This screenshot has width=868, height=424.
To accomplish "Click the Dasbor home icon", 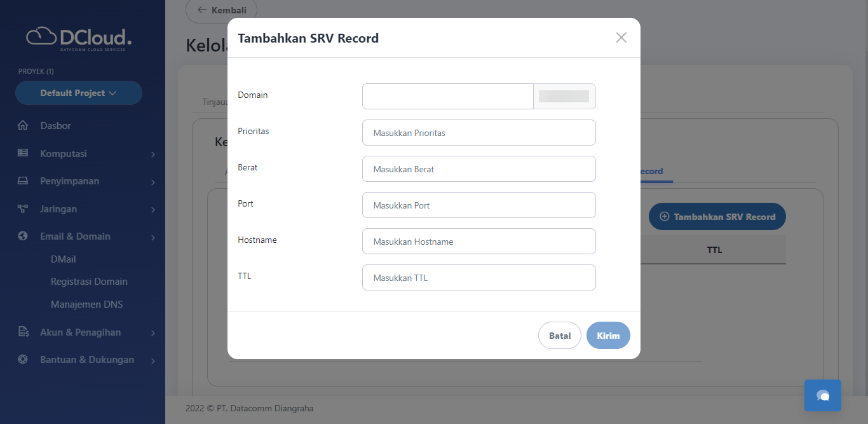I will 23,126.
